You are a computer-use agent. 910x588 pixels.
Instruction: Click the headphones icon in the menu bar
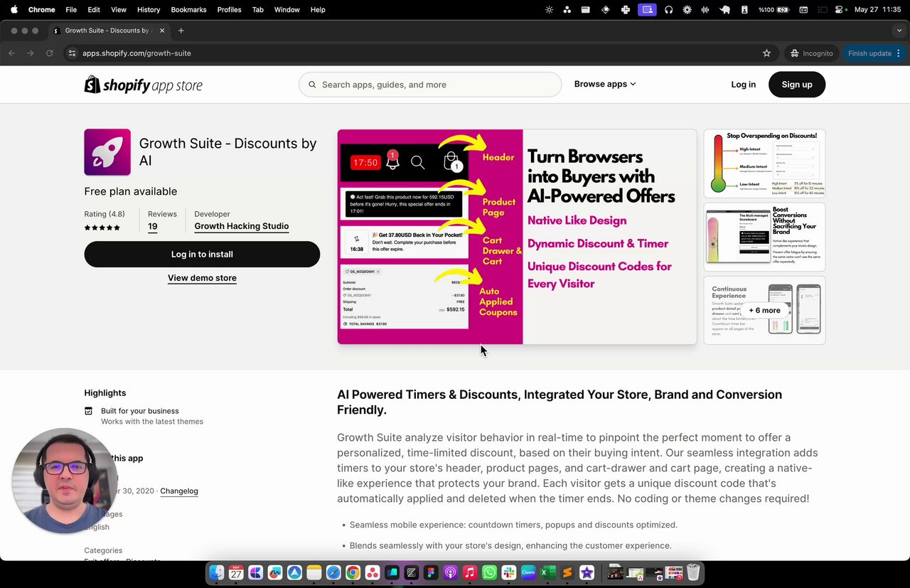(668, 10)
